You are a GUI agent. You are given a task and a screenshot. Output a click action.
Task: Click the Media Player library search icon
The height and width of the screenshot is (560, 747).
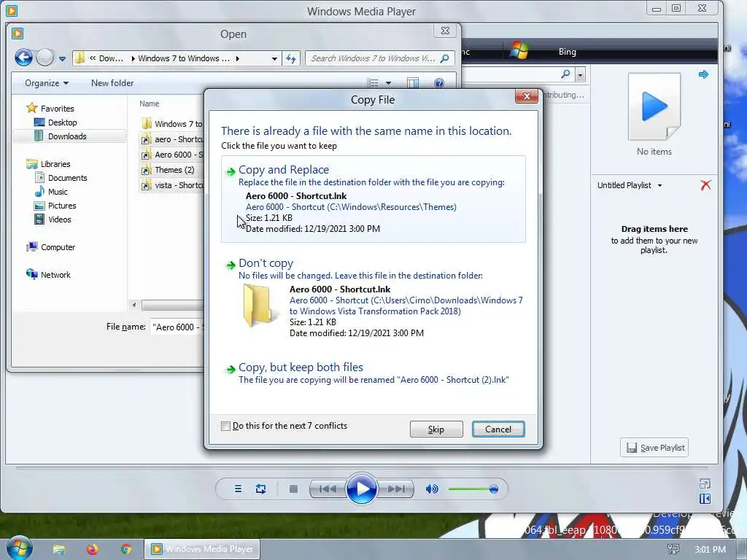point(565,74)
